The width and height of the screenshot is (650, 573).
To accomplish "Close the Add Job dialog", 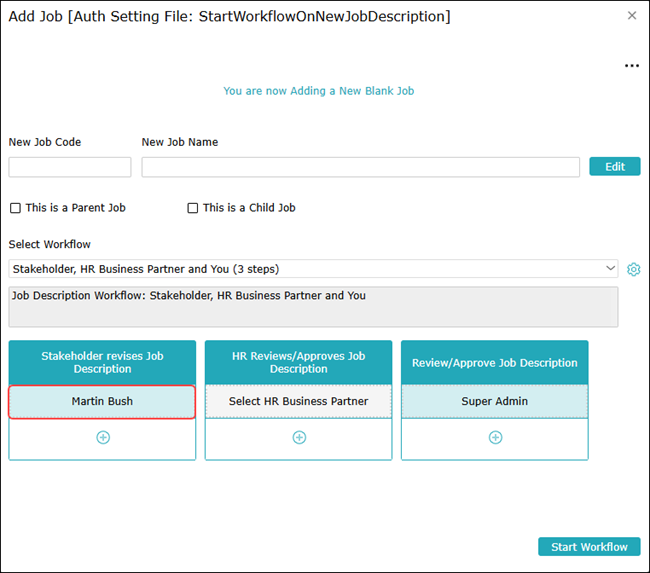I will [x=632, y=16].
